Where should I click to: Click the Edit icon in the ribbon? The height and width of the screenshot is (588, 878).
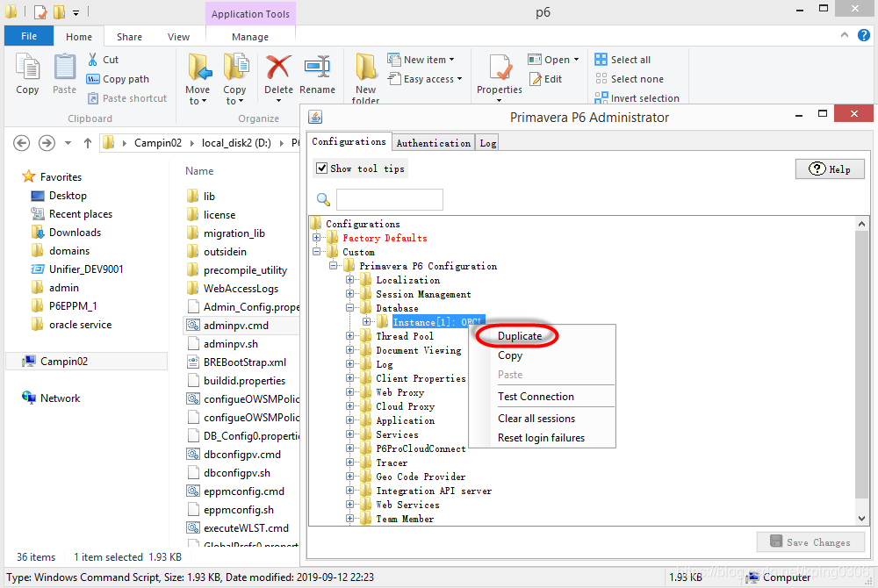click(x=536, y=80)
